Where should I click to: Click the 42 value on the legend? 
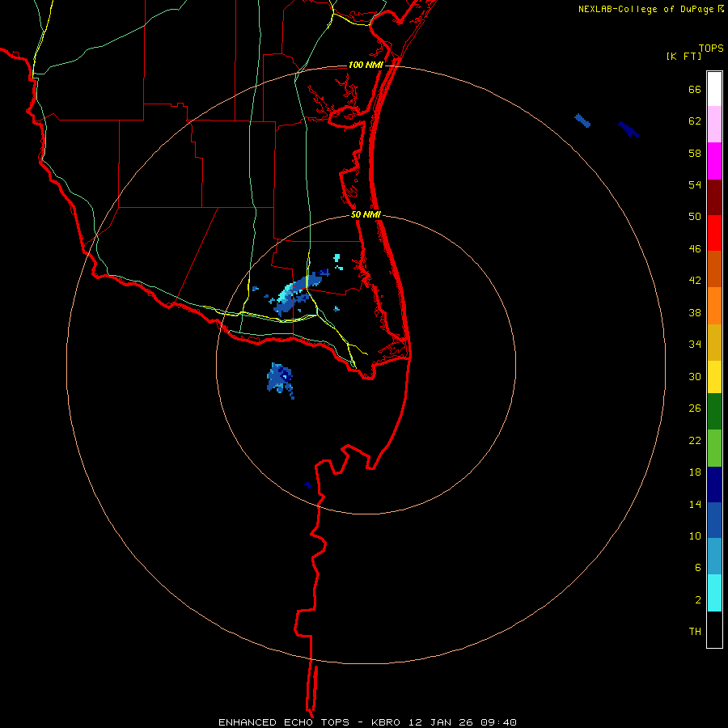tap(695, 281)
